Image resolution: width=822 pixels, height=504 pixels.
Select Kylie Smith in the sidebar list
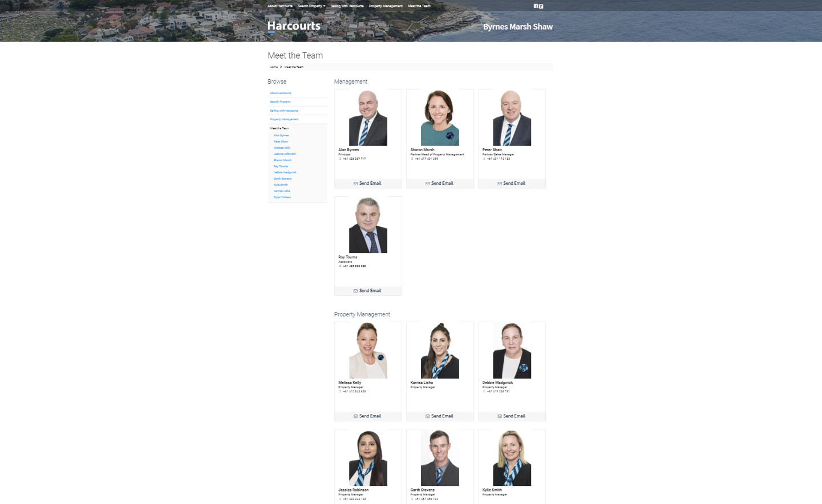tap(281, 185)
